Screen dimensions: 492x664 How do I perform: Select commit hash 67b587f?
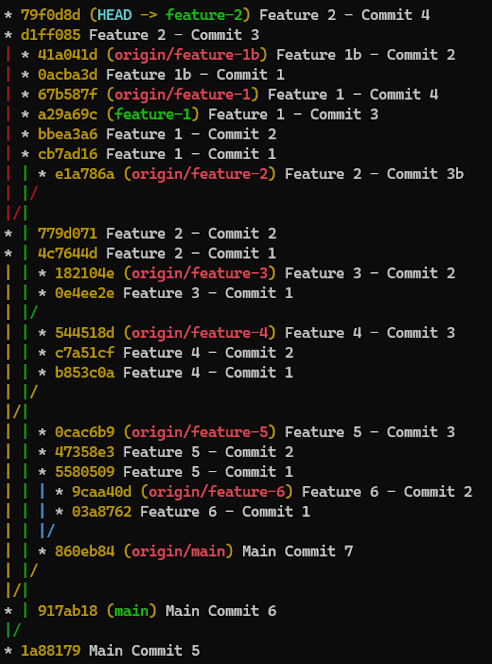coord(67,94)
